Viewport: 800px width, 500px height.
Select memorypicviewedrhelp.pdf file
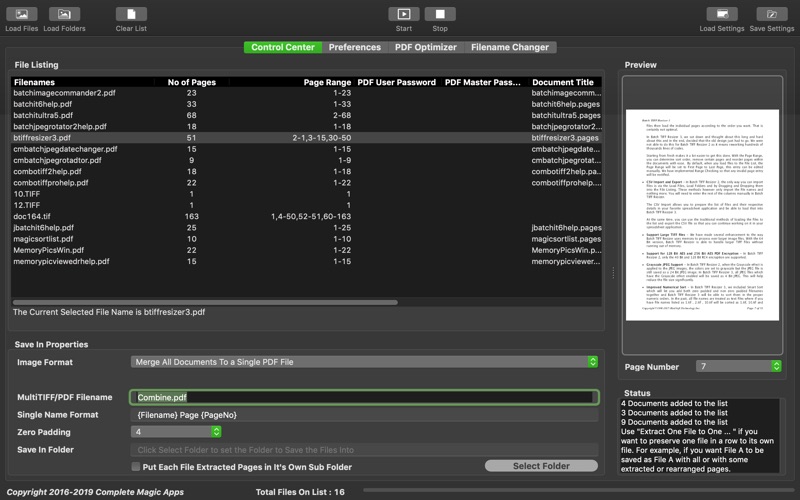click(x=306, y=261)
